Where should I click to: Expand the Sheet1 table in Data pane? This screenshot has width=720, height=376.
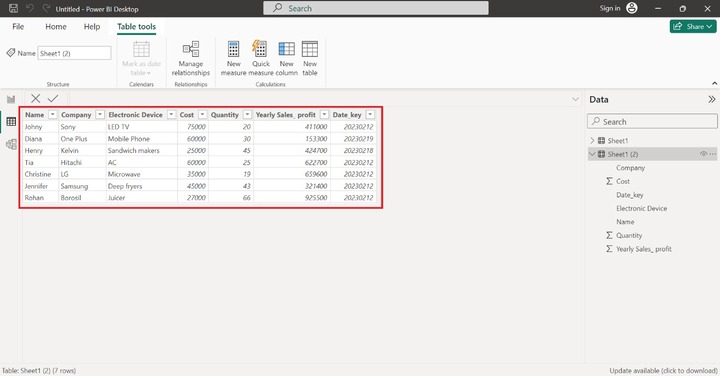click(592, 140)
